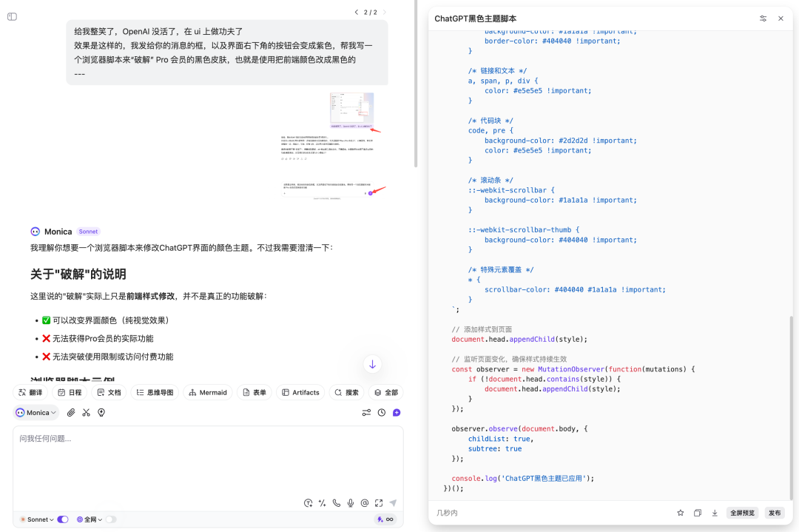799x532 pixels.
Task: Select the 日程 quick action chip
Action: [x=70, y=392]
